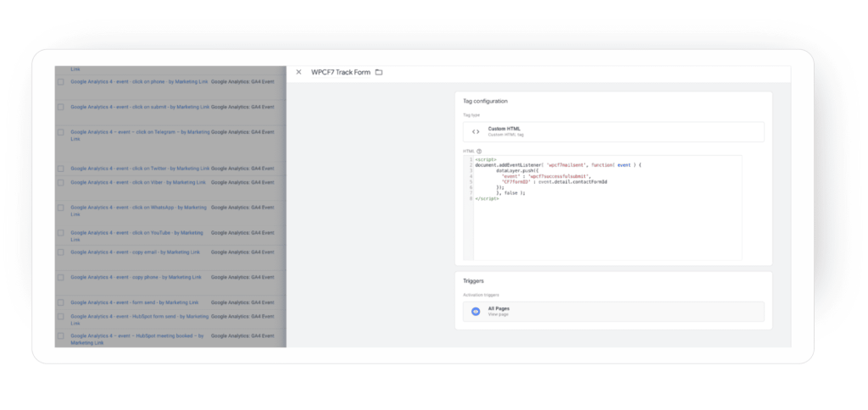Click the Tag configuration section heading
Screen dimensions: 868x410
tap(485, 102)
